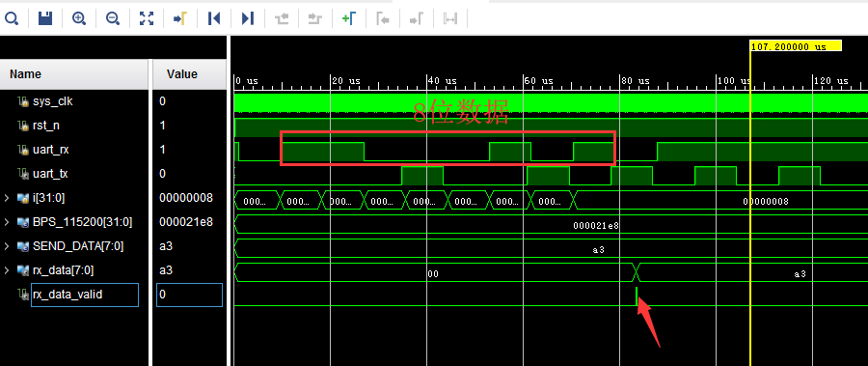Expand the rx_data[7:0] bus
The image size is (868, 366).
7,270
